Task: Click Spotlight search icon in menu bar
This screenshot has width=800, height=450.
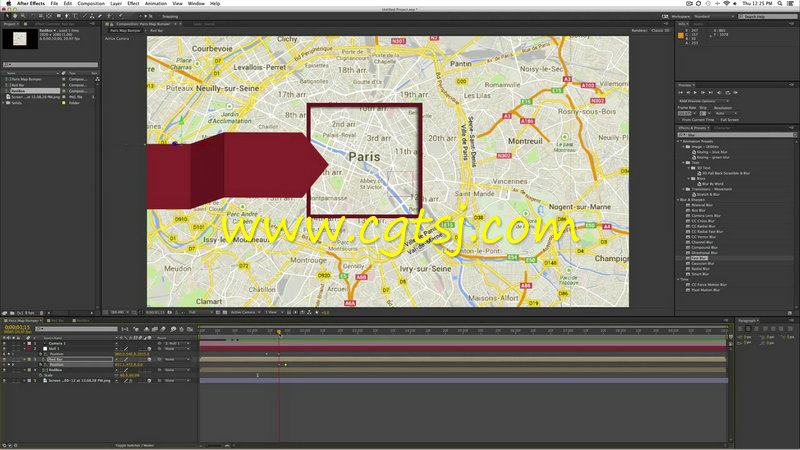Action: coord(780,3)
